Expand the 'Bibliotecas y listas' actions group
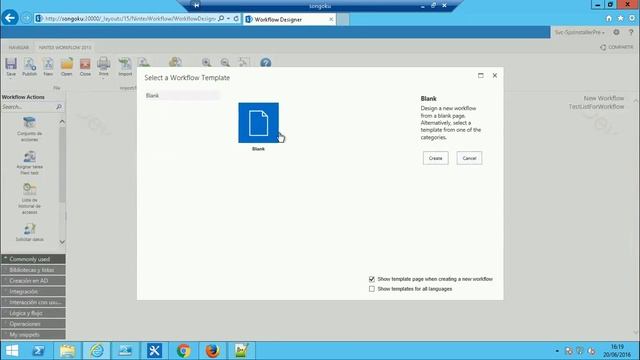Image resolution: width=640 pixels, height=360 pixels. pyautogui.click(x=33, y=270)
